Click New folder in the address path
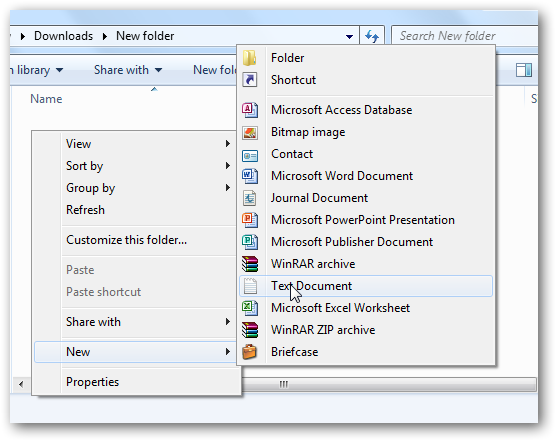The image size is (556, 441). [x=145, y=36]
